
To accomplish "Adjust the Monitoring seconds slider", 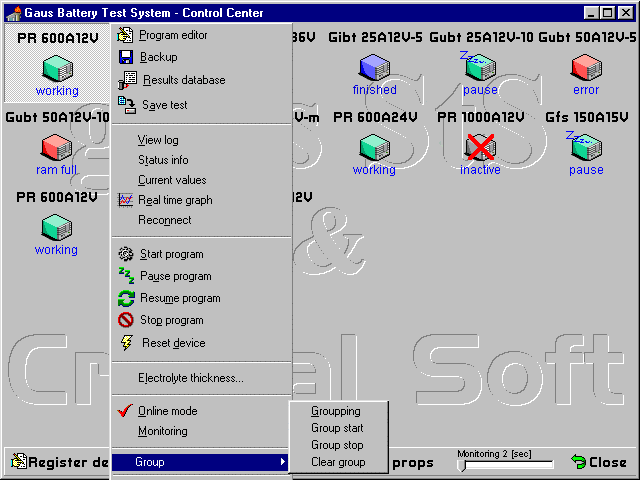I will [x=505, y=465].
